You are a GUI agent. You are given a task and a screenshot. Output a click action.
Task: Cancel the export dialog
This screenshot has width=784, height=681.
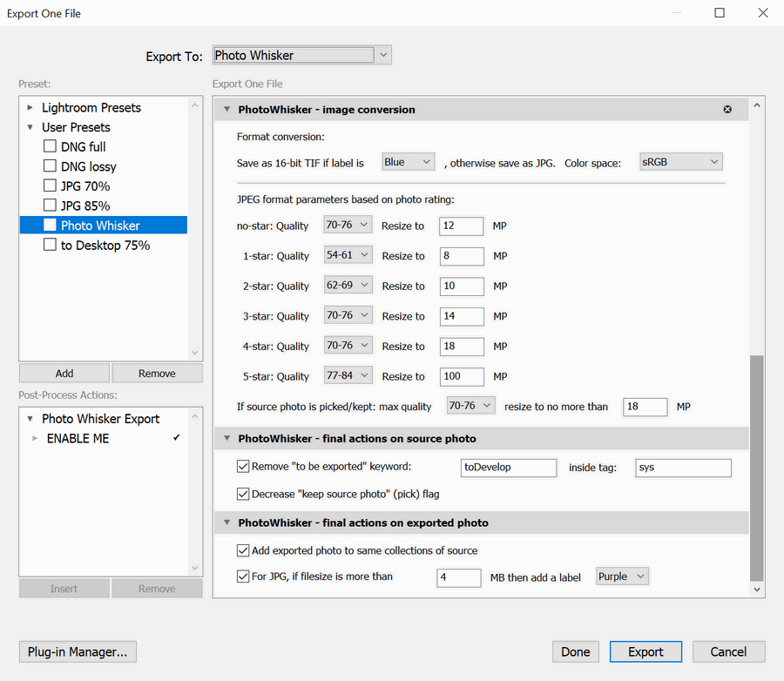(x=728, y=652)
